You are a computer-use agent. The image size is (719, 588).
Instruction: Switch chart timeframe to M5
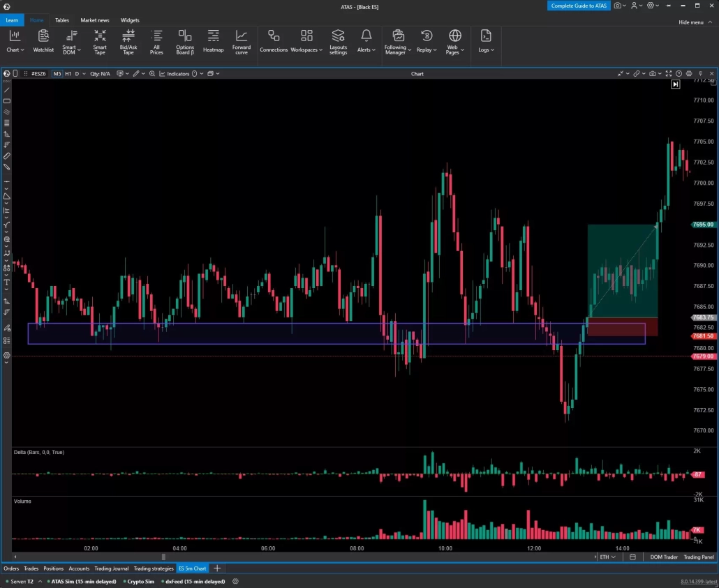(57, 74)
